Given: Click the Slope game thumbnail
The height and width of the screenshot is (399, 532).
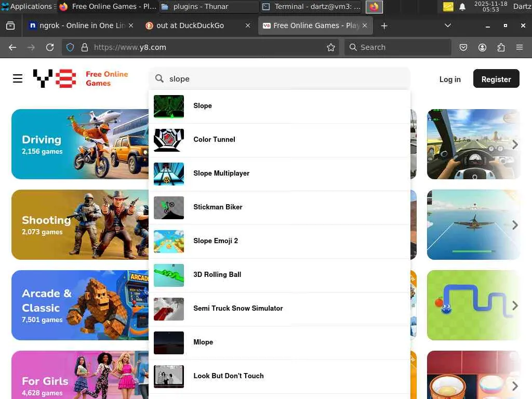Looking at the screenshot, I should (169, 106).
